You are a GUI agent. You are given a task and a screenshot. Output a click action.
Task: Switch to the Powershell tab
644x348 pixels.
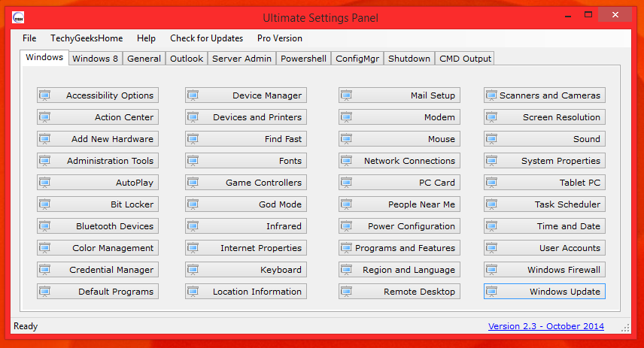point(303,59)
